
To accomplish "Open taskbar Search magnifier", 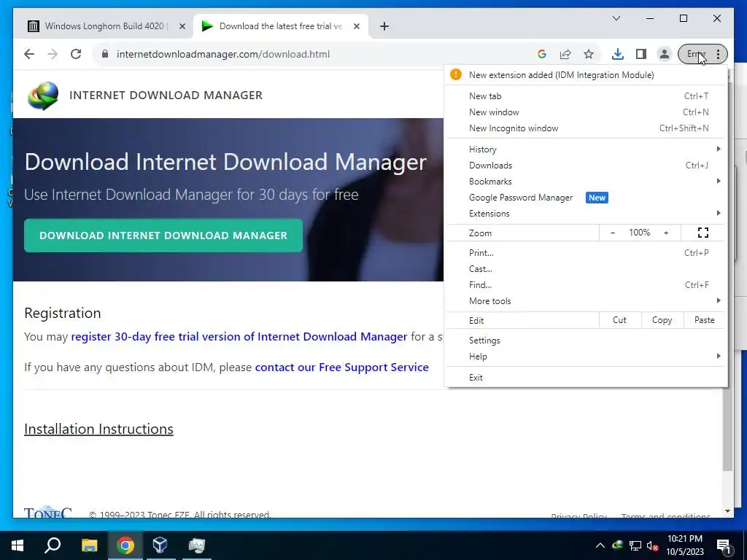I will pos(53,545).
